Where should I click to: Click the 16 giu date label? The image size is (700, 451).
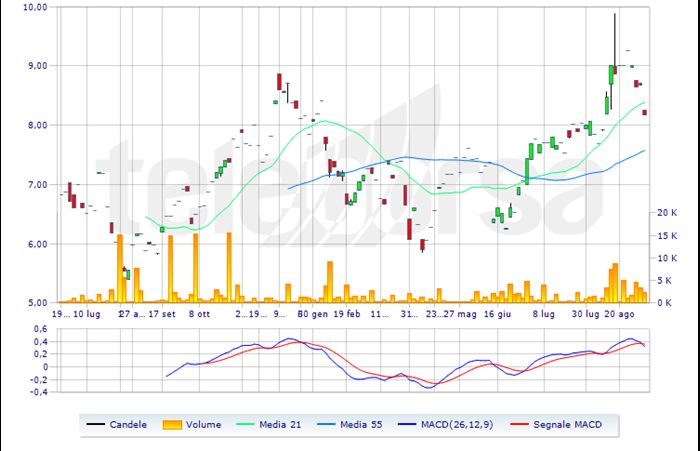(x=497, y=314)
